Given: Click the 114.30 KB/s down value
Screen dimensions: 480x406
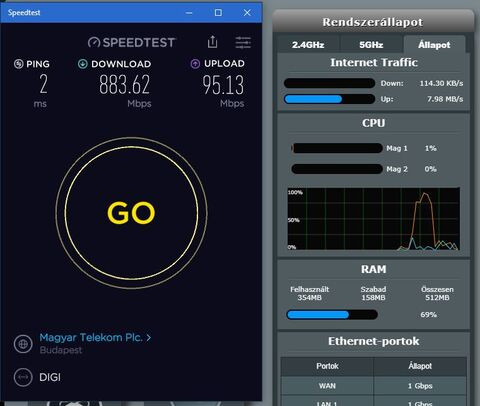Looking at the screenshot, I should pyautogui.click(x=441, y=83).
